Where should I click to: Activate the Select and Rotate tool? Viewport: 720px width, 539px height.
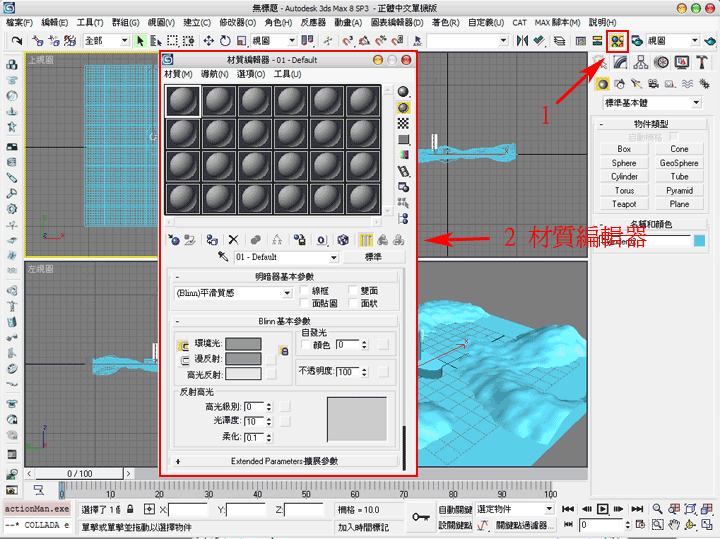coord(225,41)
